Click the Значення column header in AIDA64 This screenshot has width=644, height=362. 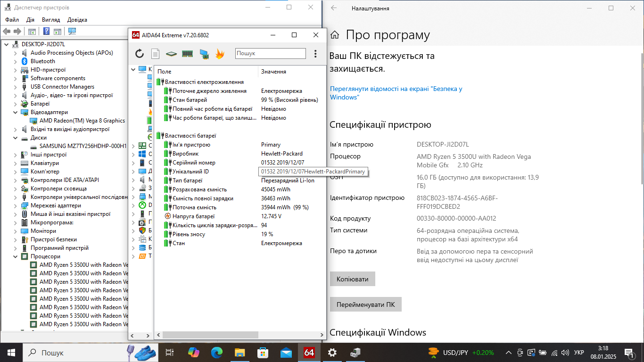pyautogui.click(x=292, y=72)
